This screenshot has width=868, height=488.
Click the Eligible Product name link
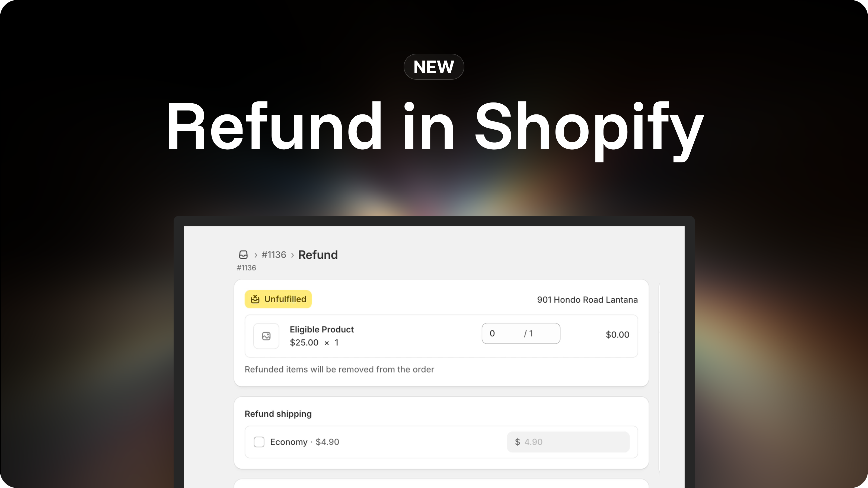321,329
